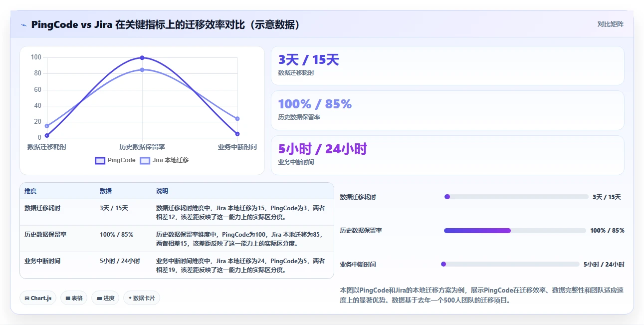Click the 数据 column header
Viewport: 644px width, 325px height.
[106, 191]
